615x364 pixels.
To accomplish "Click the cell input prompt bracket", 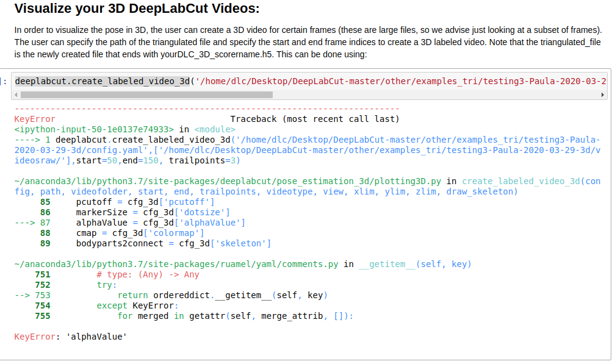I will coord(2,80).
